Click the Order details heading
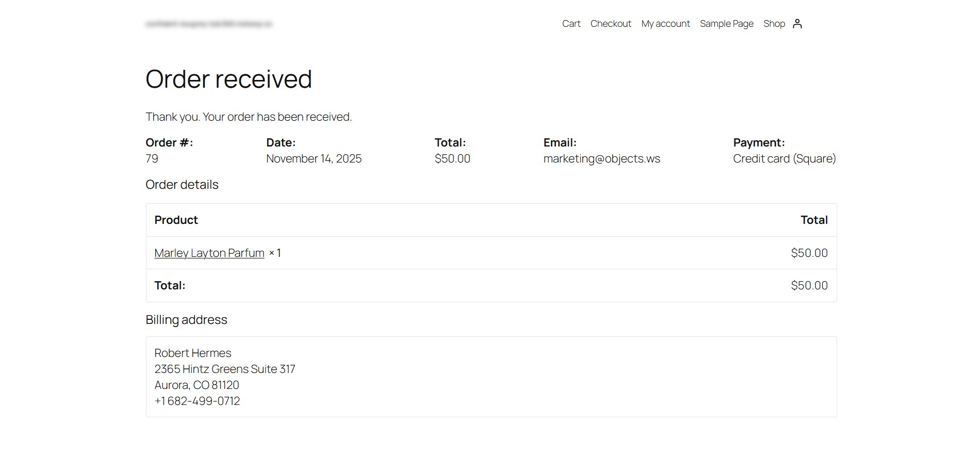This screenshot has width=980, height=456. tap(182, 185)
